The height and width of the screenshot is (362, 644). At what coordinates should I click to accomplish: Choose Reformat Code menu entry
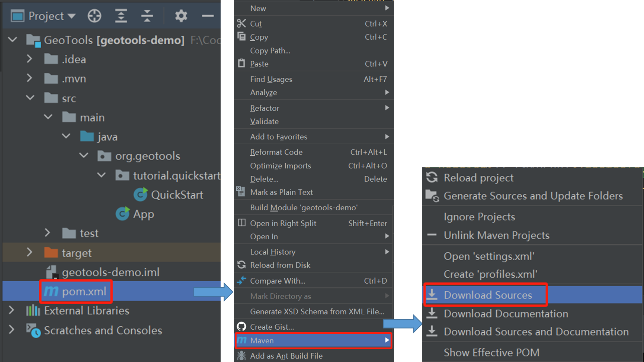(314, 152)
